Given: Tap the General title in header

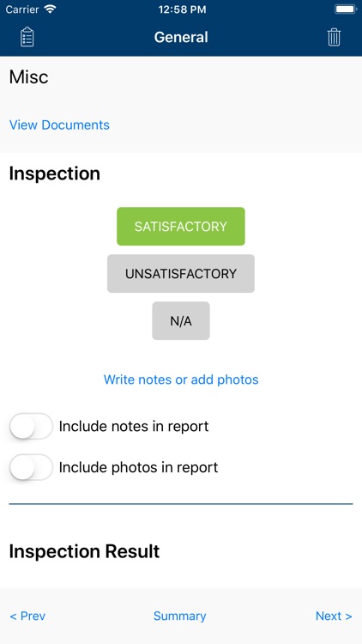Looking at the screenshot, I should [x=181, y=37].
